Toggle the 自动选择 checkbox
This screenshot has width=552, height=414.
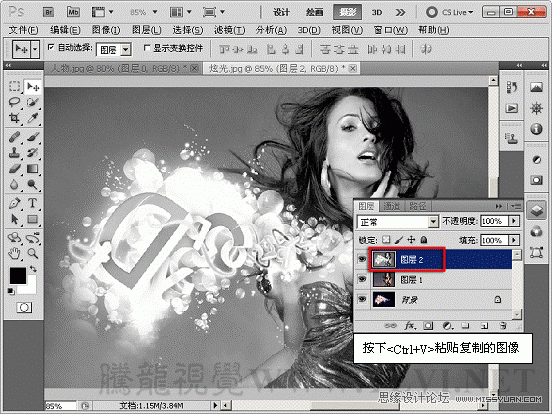[51, 47]
